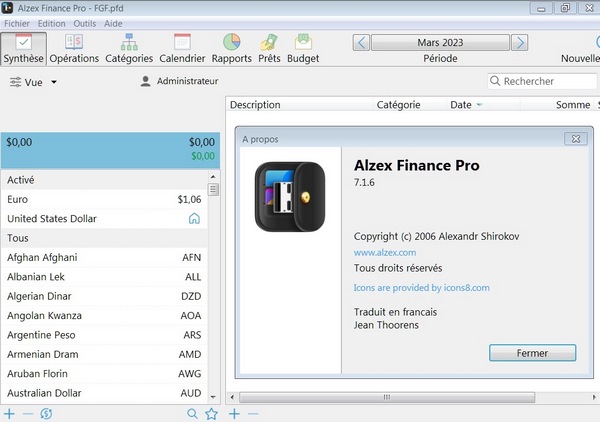Go to next period arrow
Screen dimensions: 600x422
520,42
